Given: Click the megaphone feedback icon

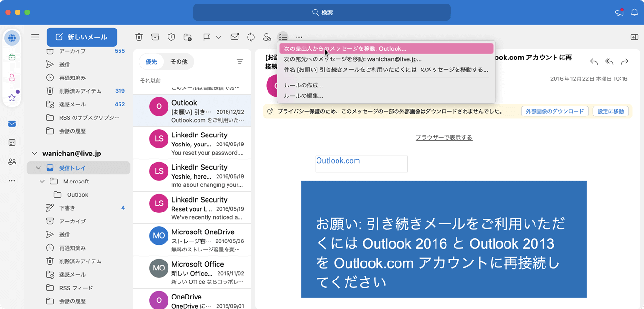Looking at the screenshot, I should point(619,12).
